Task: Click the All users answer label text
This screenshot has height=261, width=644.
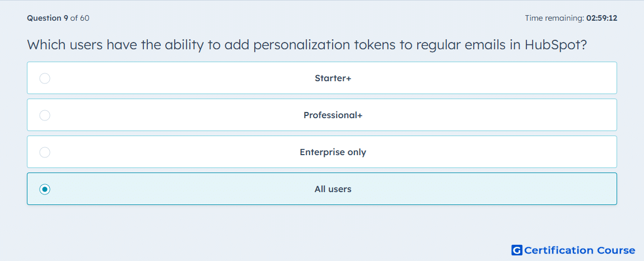Action: tap(333, 189)
